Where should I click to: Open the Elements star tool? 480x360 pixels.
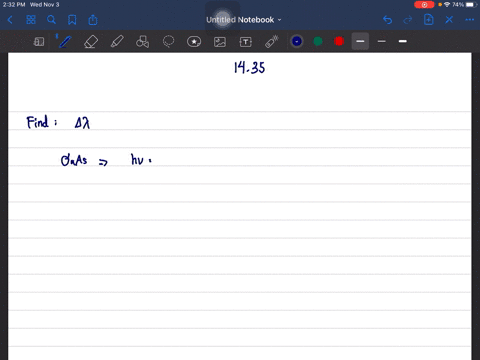pyautogui.click(x=194, y=42)
